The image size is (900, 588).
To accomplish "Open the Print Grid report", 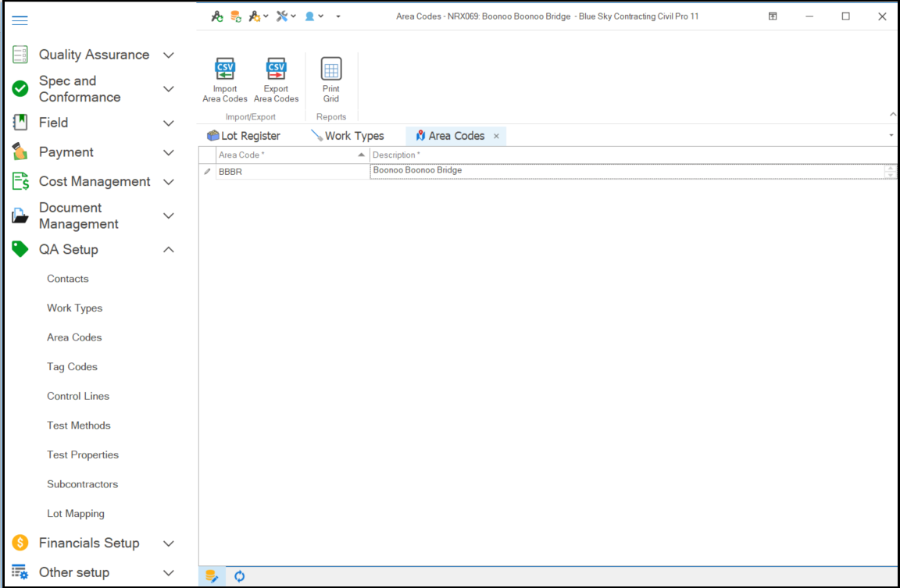I will (331, 69).
